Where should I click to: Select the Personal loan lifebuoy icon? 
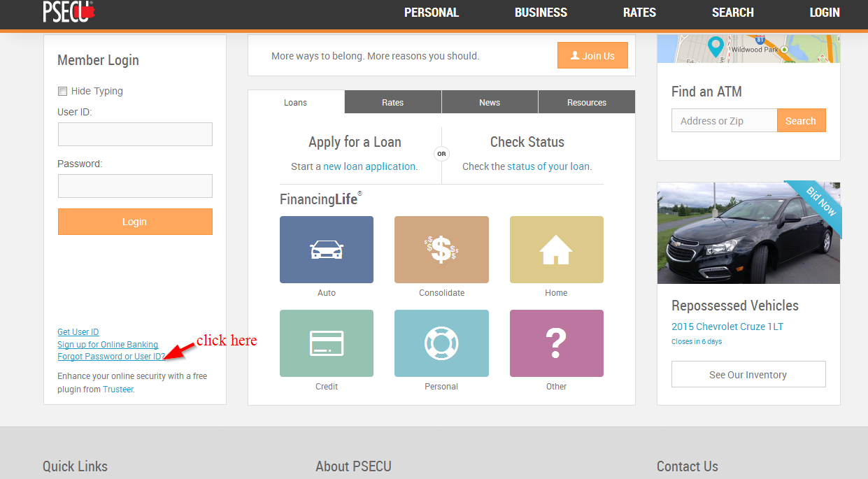coord(441,343)
